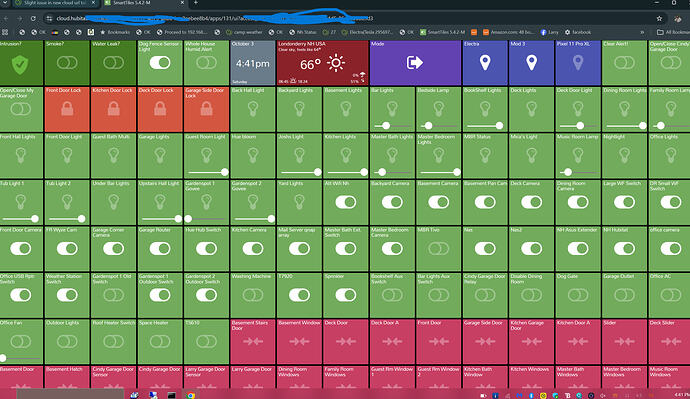The height and width of the screenshot is (399, 690).
Task: Turn on Backyard Lights bulb
Action: 299,109
